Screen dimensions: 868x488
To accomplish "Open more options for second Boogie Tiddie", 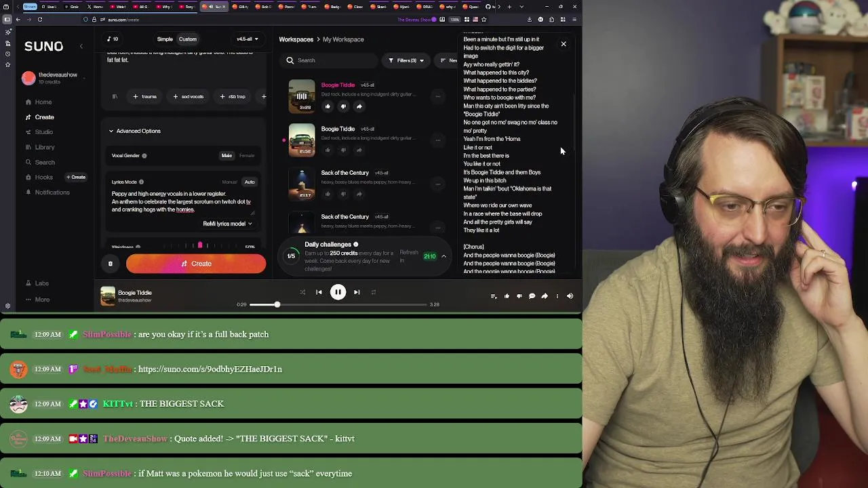I will coord(438,140).
